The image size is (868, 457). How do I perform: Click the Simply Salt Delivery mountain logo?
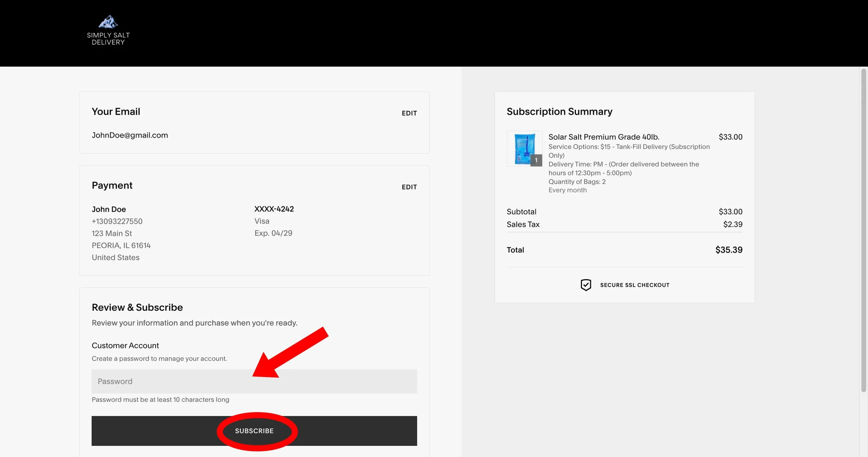(x=109, y=22)
